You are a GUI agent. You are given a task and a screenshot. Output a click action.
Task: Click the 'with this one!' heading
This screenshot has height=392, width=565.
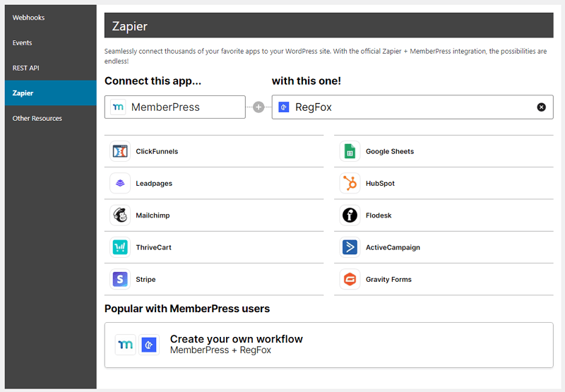pos(307,81)
